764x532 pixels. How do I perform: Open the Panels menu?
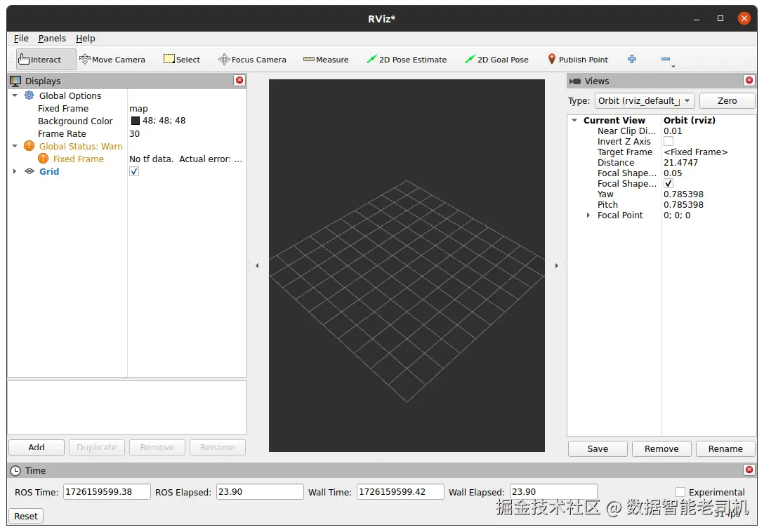(x=52, y=38)
